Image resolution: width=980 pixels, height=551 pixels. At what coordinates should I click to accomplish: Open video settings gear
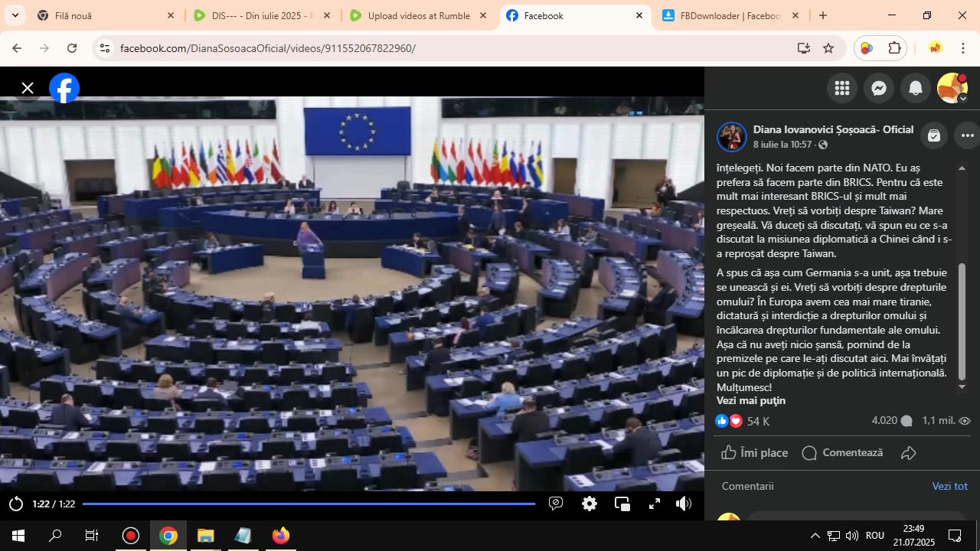[590, 504]
